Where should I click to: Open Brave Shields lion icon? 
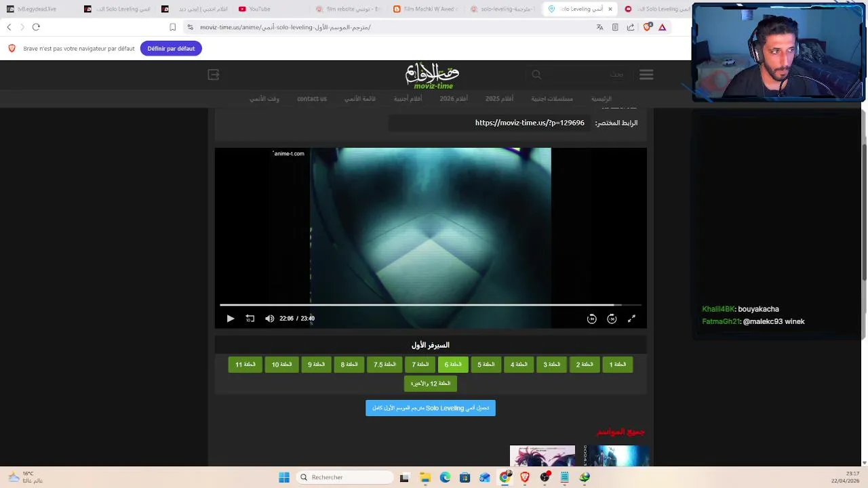pos(648,27)
